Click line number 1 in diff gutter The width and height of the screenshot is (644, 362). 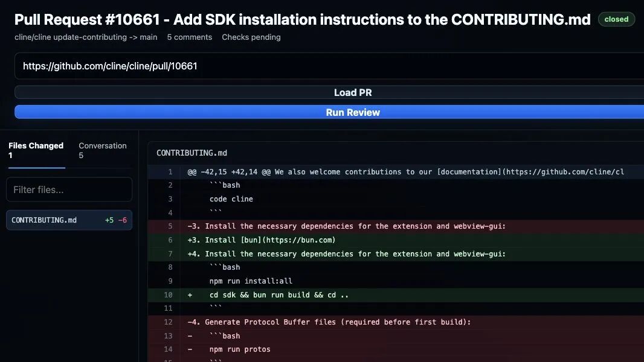pyautogui.click(x=170, y=172)
